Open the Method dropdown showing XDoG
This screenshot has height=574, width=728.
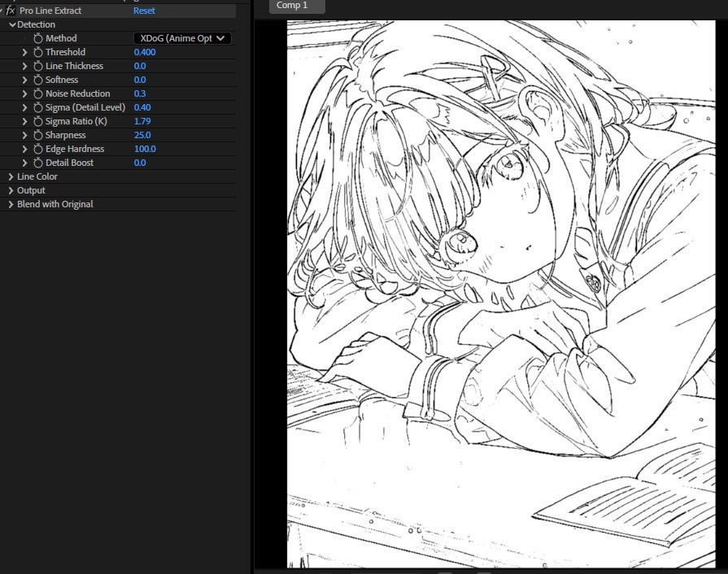pos(182,38)
